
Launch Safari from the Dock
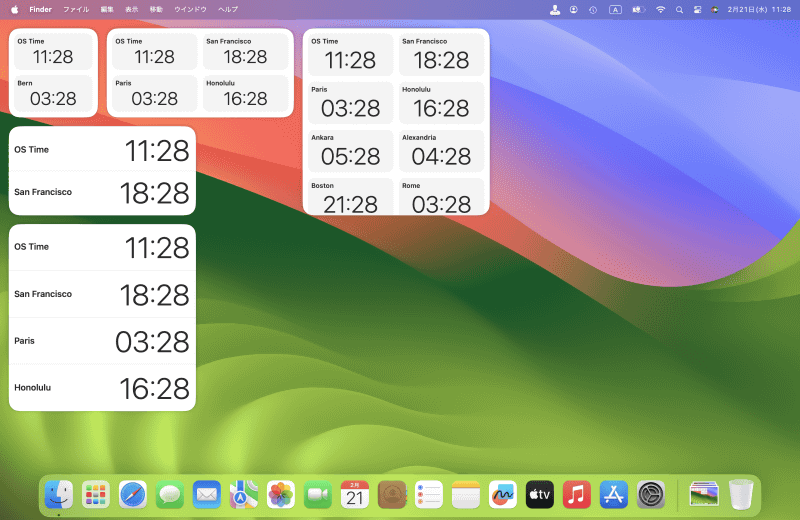pos(133,494)
